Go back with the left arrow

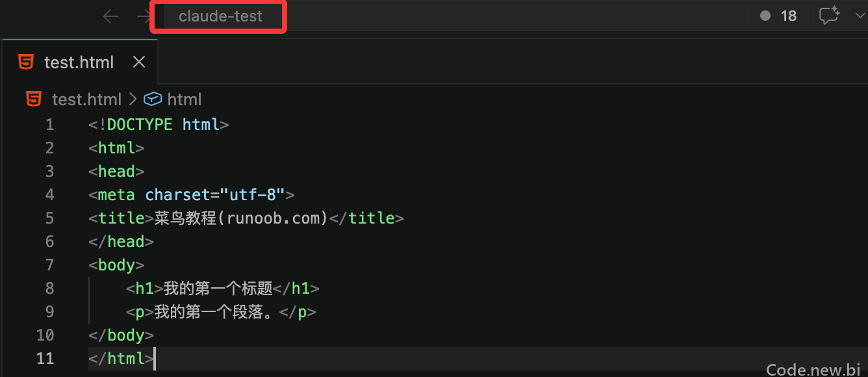pyautogui.click(x=111, y=16)
